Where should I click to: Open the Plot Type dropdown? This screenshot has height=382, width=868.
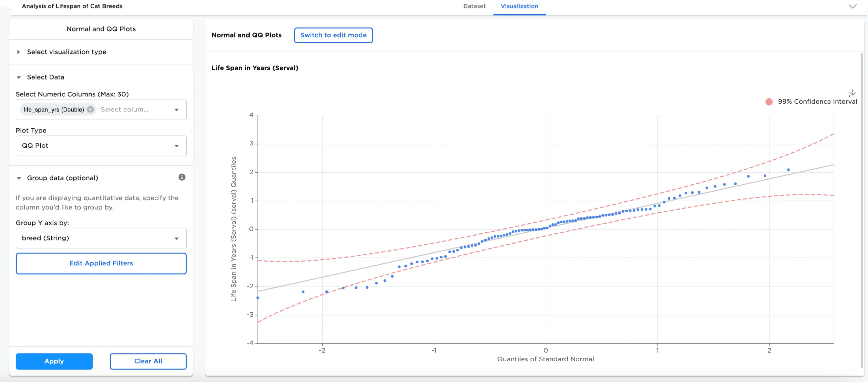(101, 146)
